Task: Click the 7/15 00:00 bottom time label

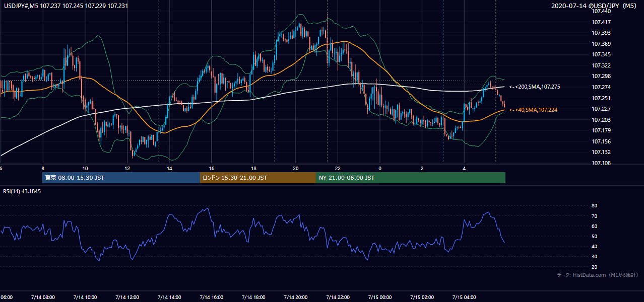Action: click(380, 297)
